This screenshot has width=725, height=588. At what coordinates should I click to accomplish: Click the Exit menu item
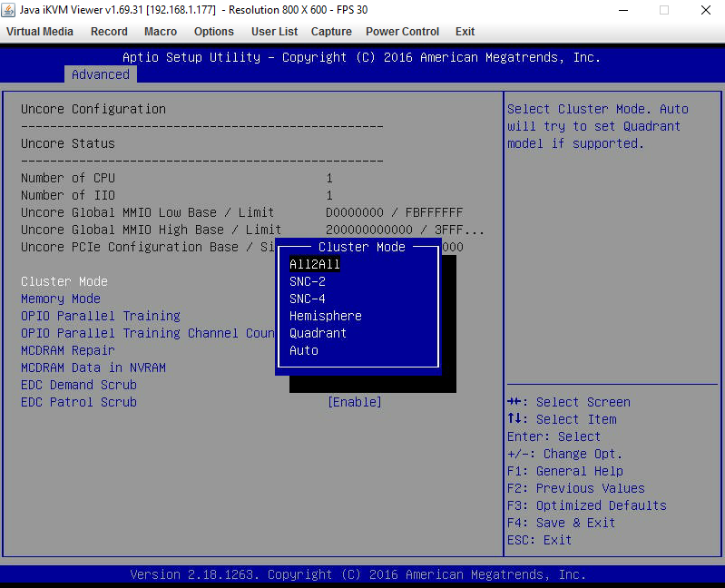pos(465,32)
